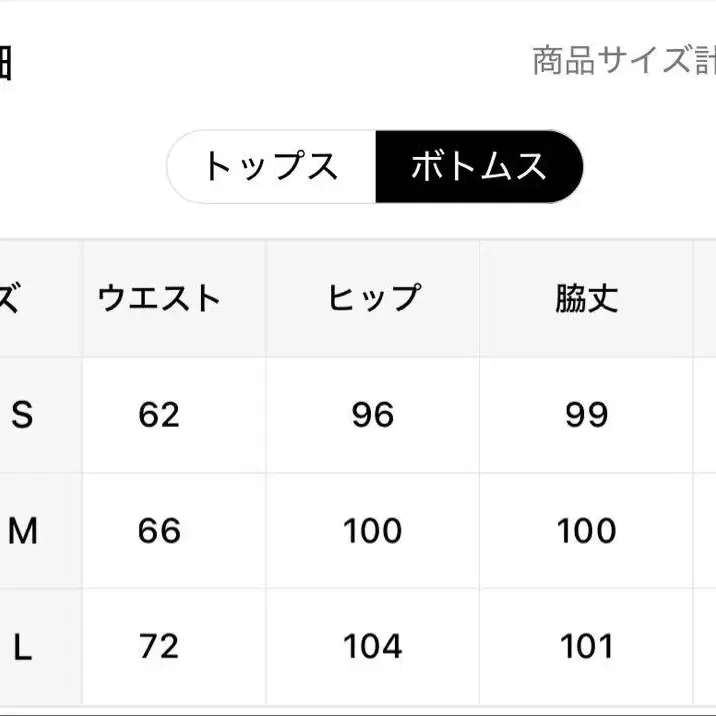This screenshot has height=716, width=716.
Task: Click the ウエスト column header
Action: point(159,298)
